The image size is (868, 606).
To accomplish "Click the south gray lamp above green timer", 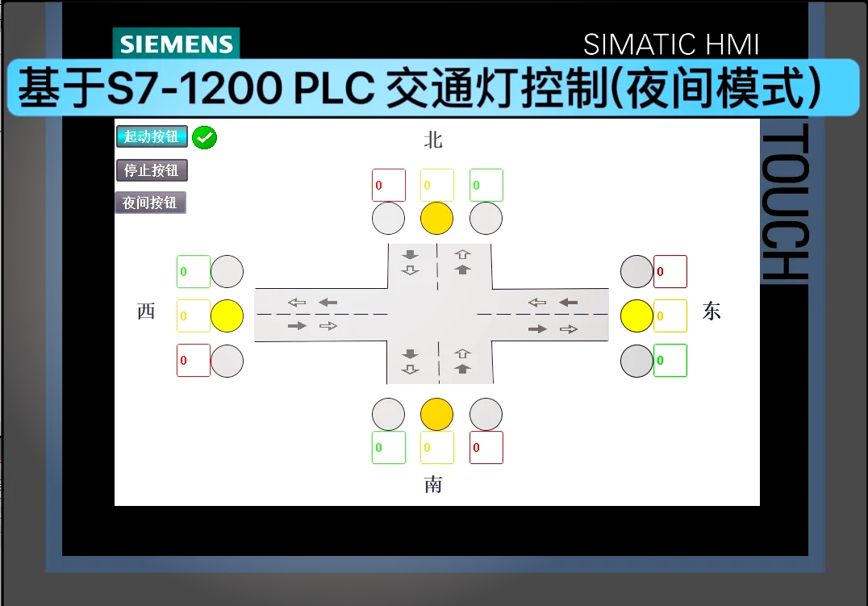I will (389, 414).
